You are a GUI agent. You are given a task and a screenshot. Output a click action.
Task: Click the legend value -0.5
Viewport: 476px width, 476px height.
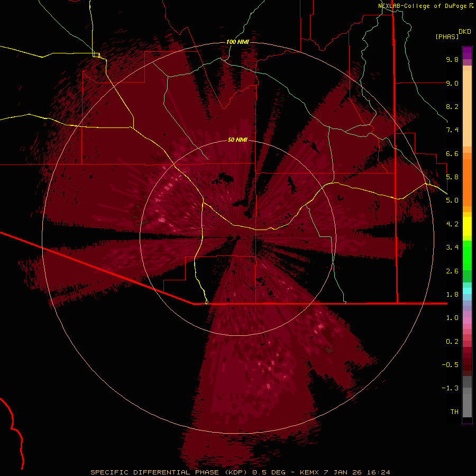tap(450, 365)
